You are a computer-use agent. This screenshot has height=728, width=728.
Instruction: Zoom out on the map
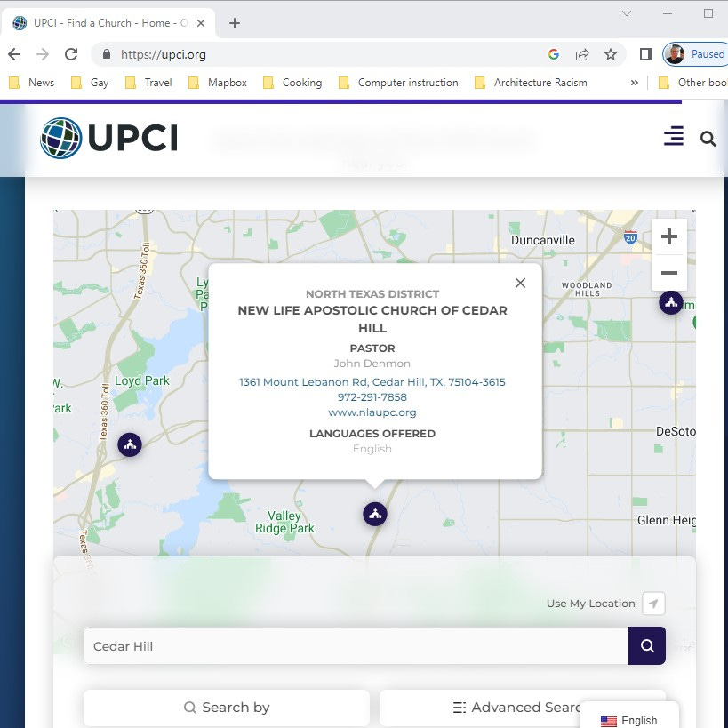(x=669, y=273)
